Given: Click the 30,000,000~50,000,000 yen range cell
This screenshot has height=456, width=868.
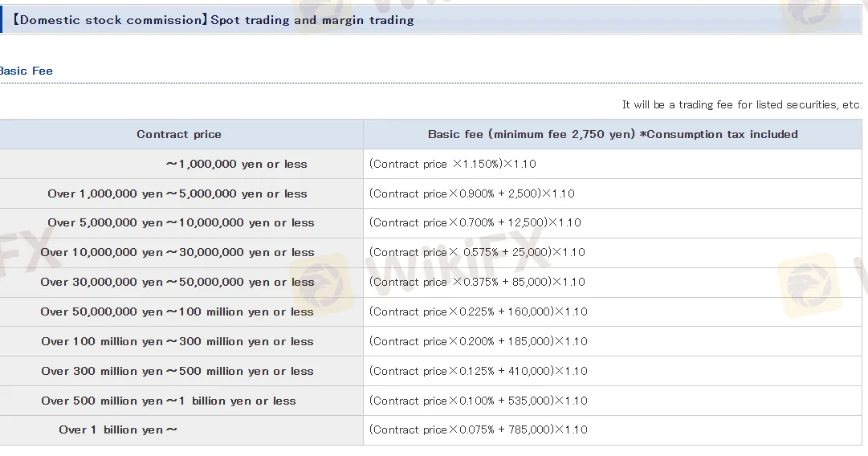Looking at the screenshot, I should [x=177, y=282].
